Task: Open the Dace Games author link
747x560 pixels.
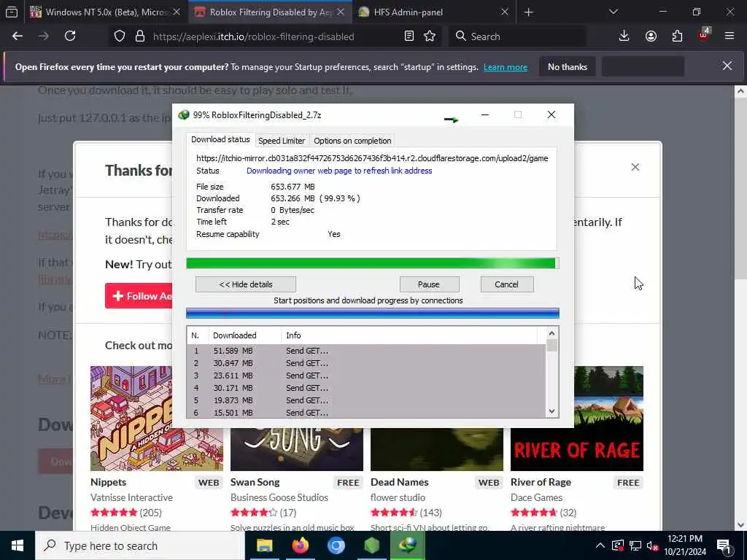Action: click(536, 497)
